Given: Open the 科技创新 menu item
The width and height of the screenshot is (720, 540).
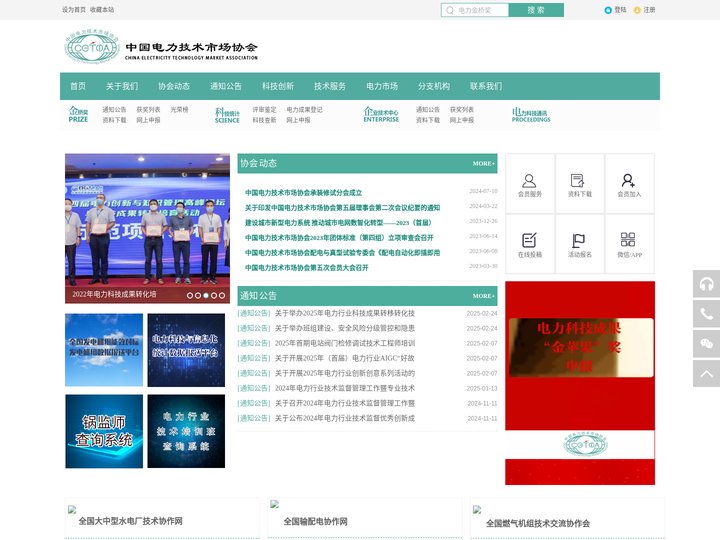Looking at the screenshot, I should click(x=278, y=86).
